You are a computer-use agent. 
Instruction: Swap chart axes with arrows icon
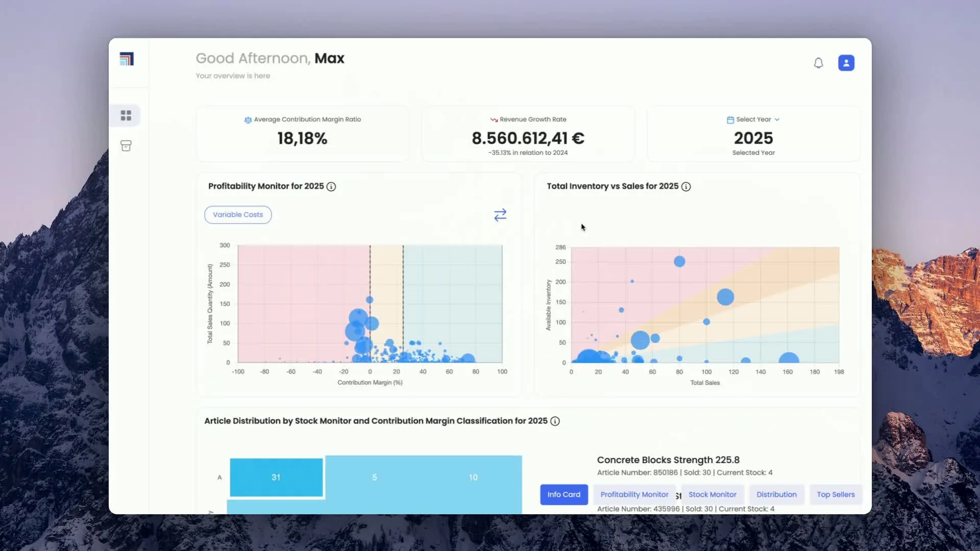pos(500,215)
